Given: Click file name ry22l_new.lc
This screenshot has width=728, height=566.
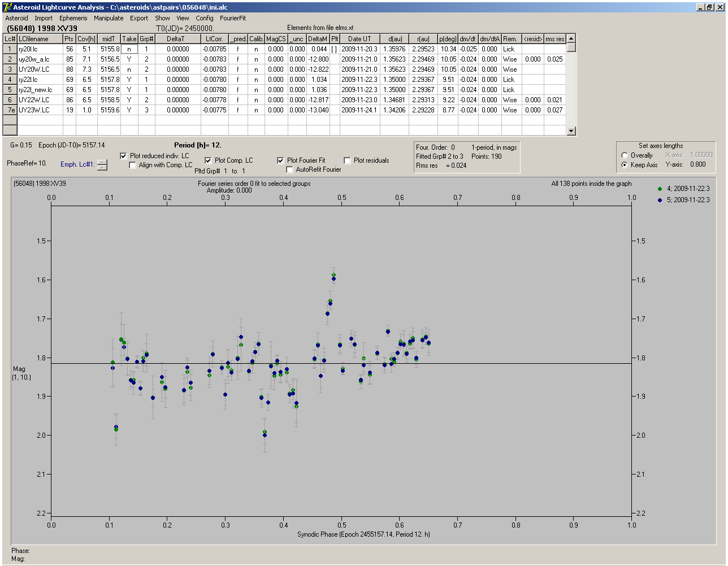Looking at the screenshot, I should (40, 90).
